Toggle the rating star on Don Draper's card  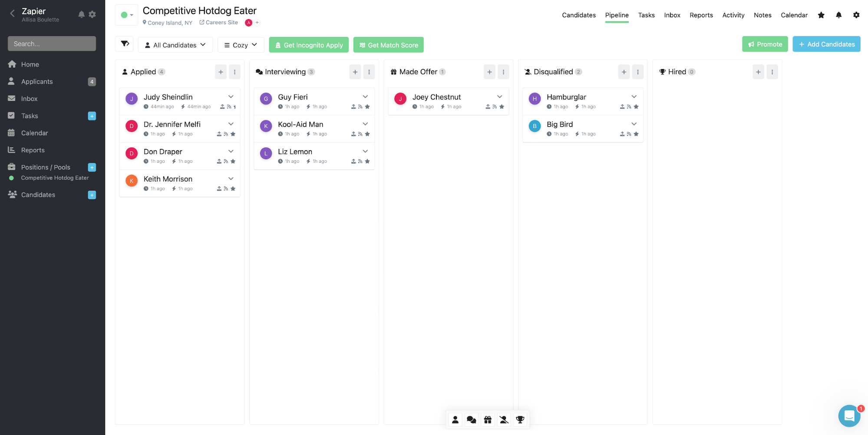pyautogui.click(x=233, y=161)
